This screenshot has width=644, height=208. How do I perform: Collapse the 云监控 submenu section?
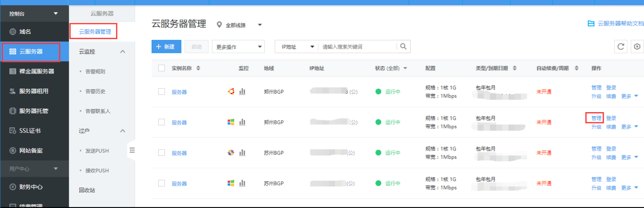pos(123,52)
